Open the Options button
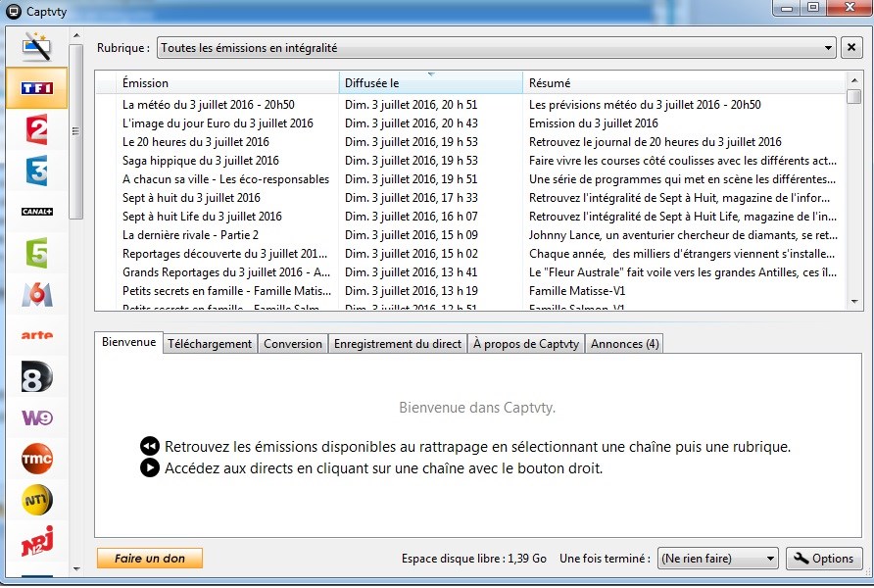The width and height of the screenshot is (874, 588). [824, 558]
